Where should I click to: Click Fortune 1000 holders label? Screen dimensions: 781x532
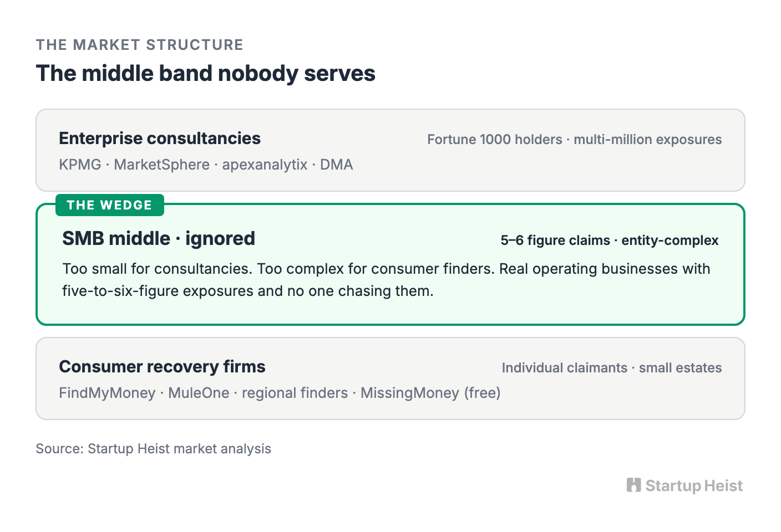coord(495,140)
